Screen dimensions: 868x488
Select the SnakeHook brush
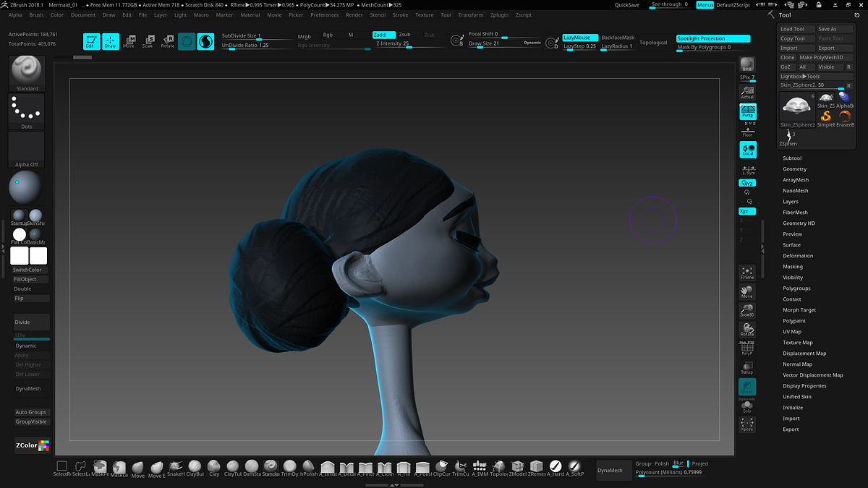click(x=176, y=468)
